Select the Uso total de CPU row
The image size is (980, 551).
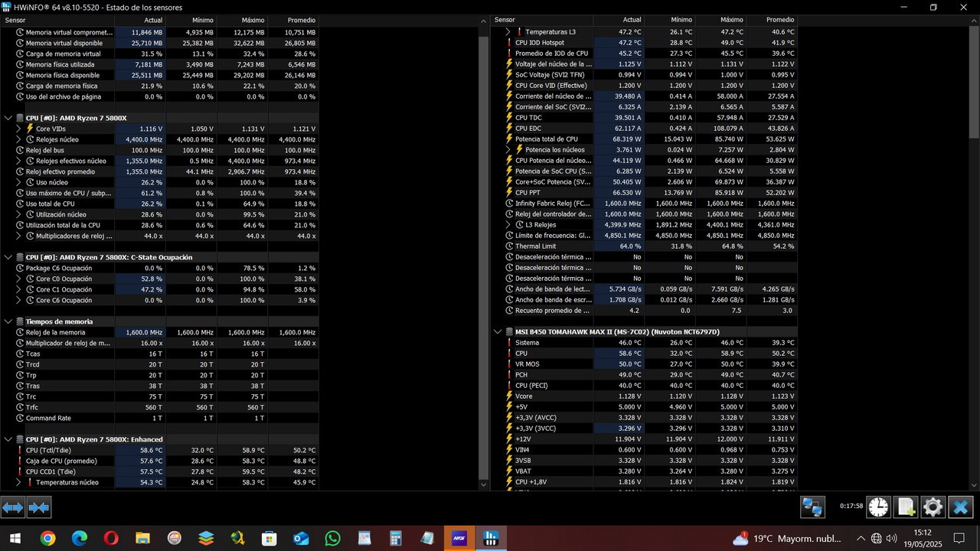point(159,204)
